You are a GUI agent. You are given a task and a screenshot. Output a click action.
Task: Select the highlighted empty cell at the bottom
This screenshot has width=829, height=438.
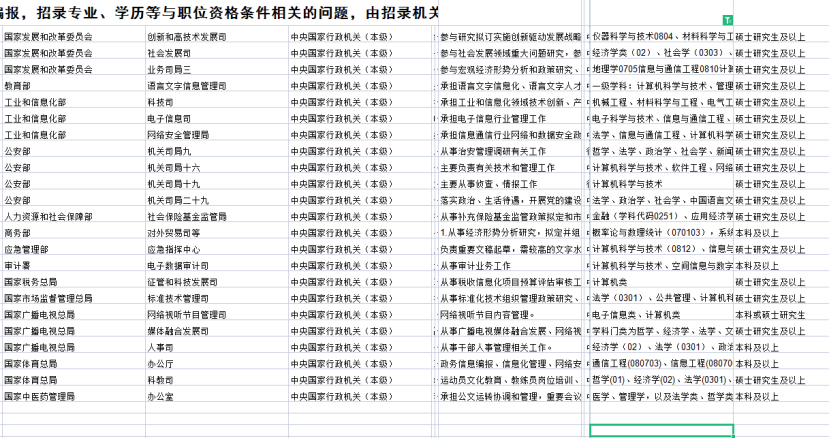(x=661, y=431)
